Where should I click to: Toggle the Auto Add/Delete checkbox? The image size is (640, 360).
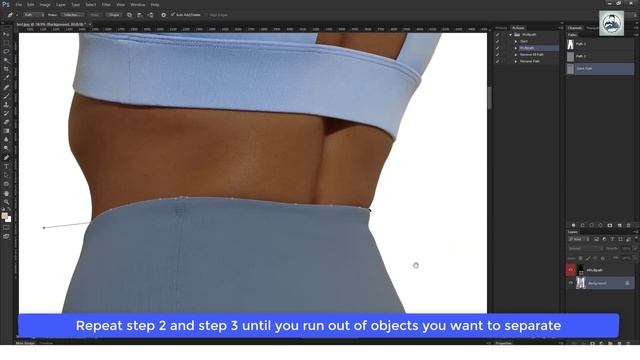point(173,15)
